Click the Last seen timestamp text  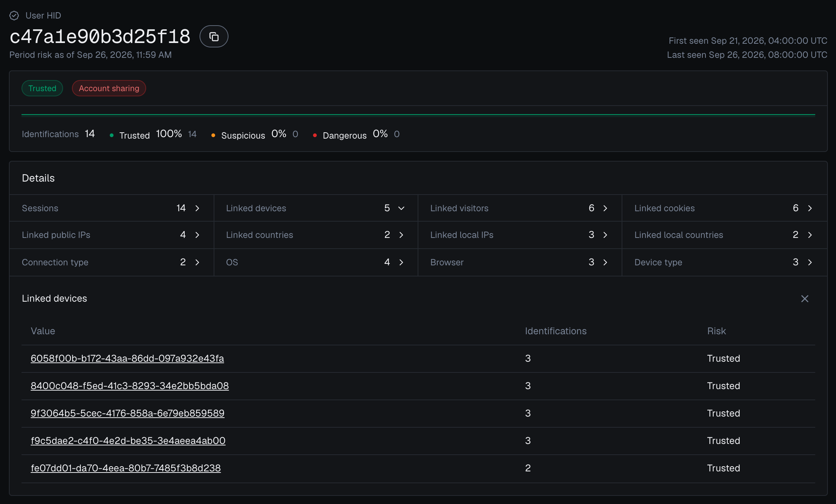pos(747,55)
